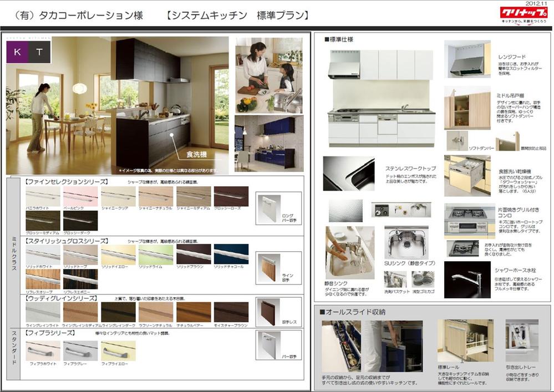Click the ソフトダンパー damper thumbnail
The width and height of the screenshot is (554, 392).
tap(457, 140)
